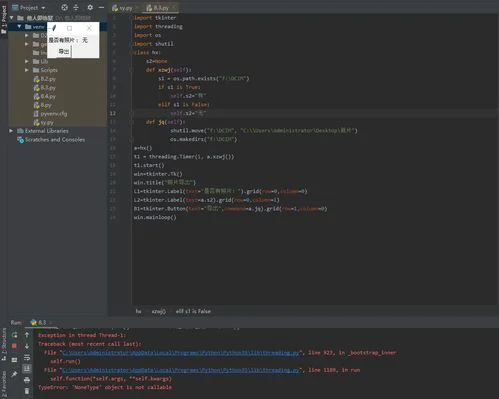Click the down arrow in Run console

click(x=27, y=346)
